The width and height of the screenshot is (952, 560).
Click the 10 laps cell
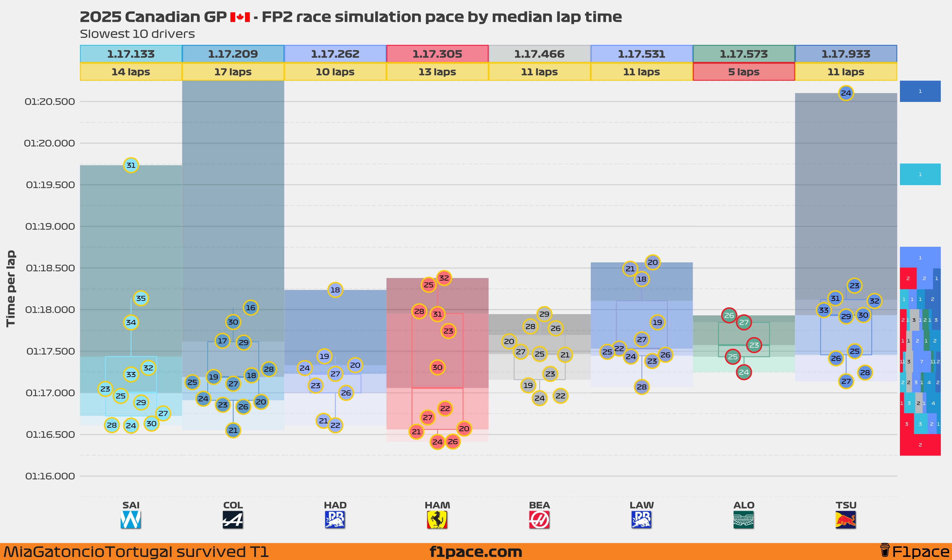(x=335, y=72)
